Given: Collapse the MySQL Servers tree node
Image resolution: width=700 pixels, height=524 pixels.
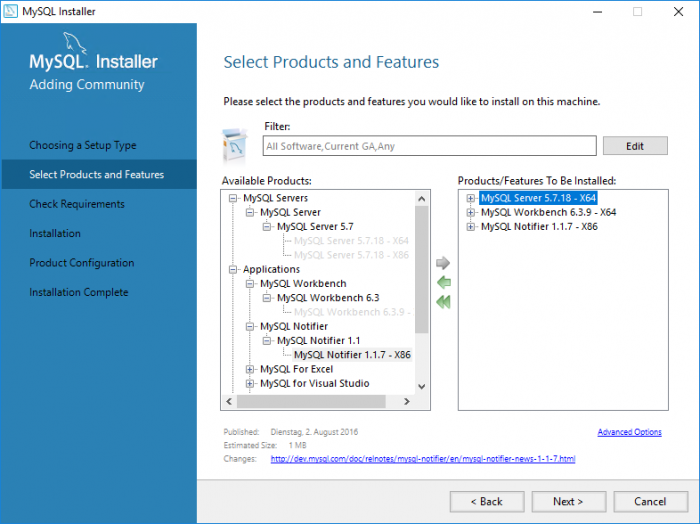Looking at the screenshot, I should [233, 198].
